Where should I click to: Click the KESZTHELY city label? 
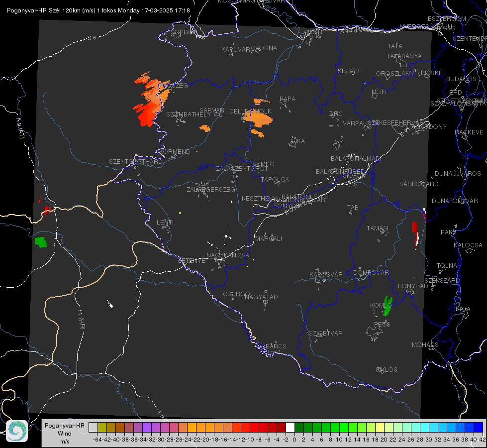click(259, 198)
